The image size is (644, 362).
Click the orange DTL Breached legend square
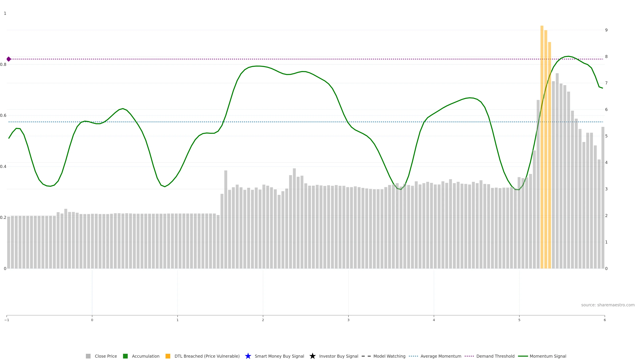[168, 356]
